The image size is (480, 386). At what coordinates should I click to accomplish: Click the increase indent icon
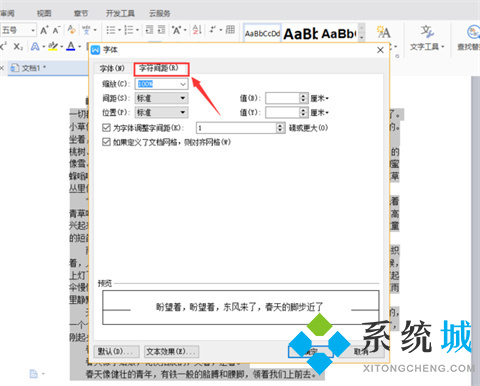point(161,30)
